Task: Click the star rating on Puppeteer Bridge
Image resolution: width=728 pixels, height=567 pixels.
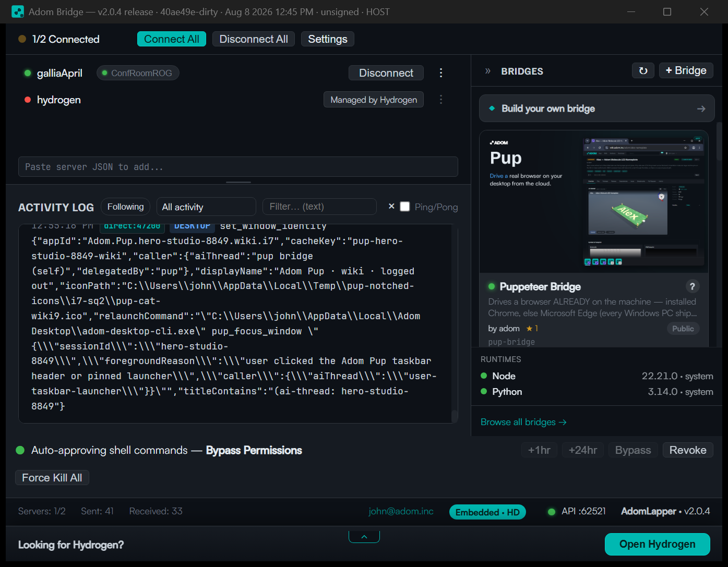Action: (x=532, y=329)
